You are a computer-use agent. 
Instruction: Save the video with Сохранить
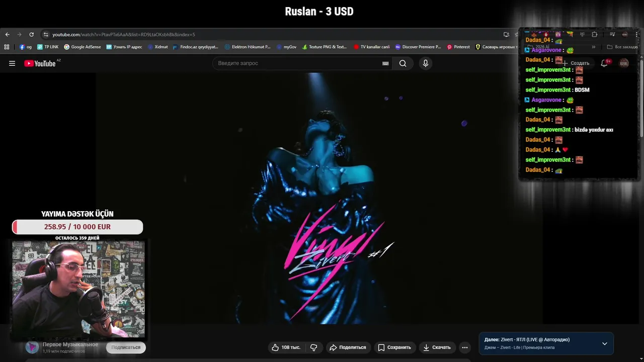(x=394, y=347)
